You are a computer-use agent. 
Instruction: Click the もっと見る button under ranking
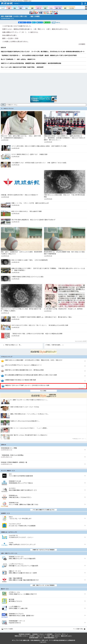tap(43, 390)
